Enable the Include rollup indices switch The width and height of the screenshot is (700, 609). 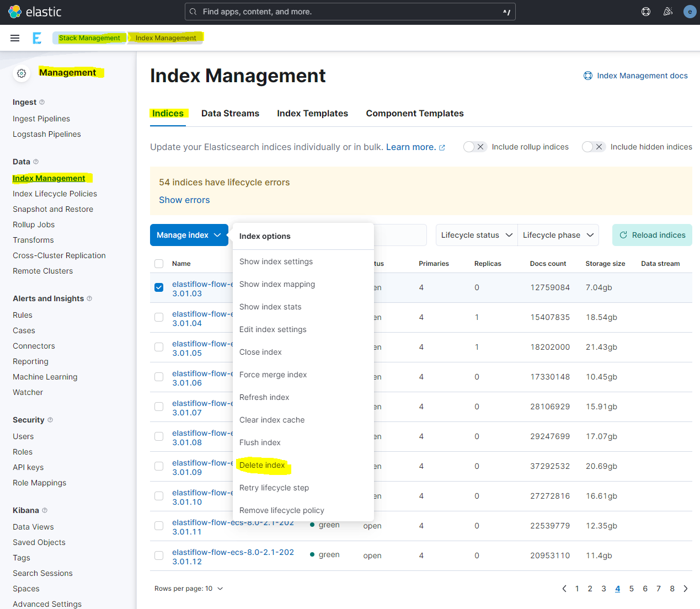click(474, 147)
